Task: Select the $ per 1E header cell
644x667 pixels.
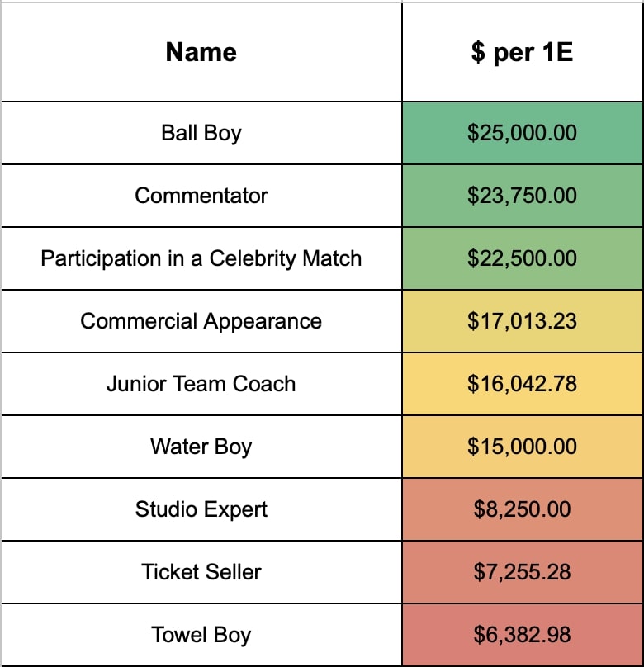Action: click(x=523, y=52)
